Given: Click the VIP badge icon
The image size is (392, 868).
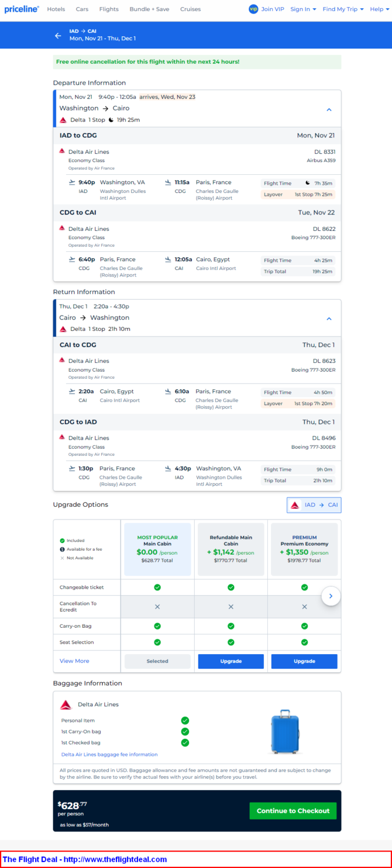Looking at the screenshot, I should (x=253, y=9).
